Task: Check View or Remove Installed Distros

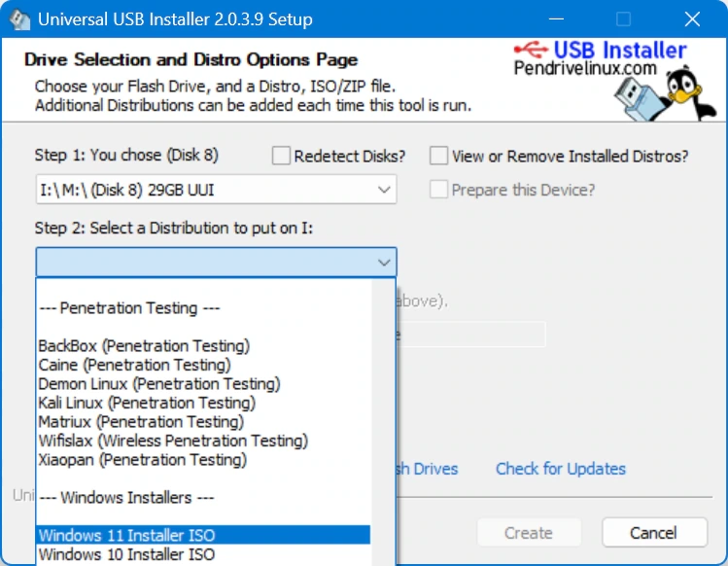Action: pos(438,157)
